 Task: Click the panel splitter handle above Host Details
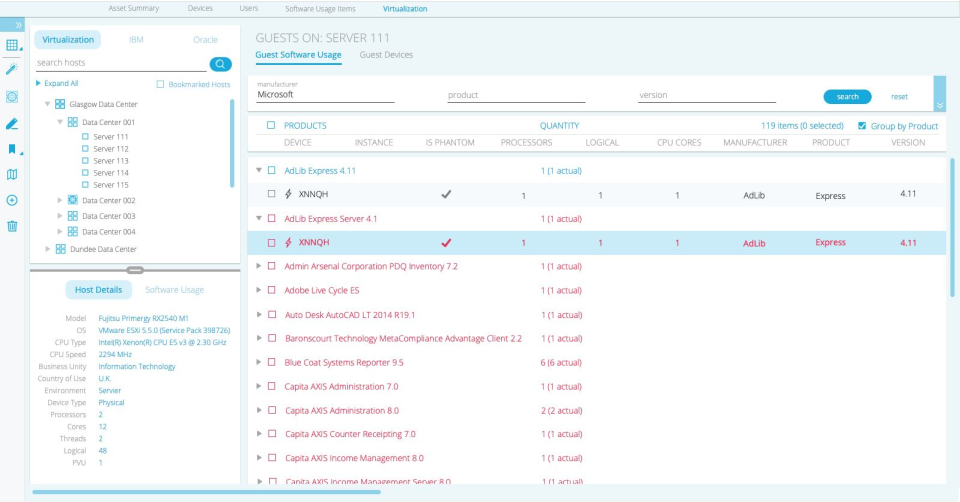coord(135,270)
